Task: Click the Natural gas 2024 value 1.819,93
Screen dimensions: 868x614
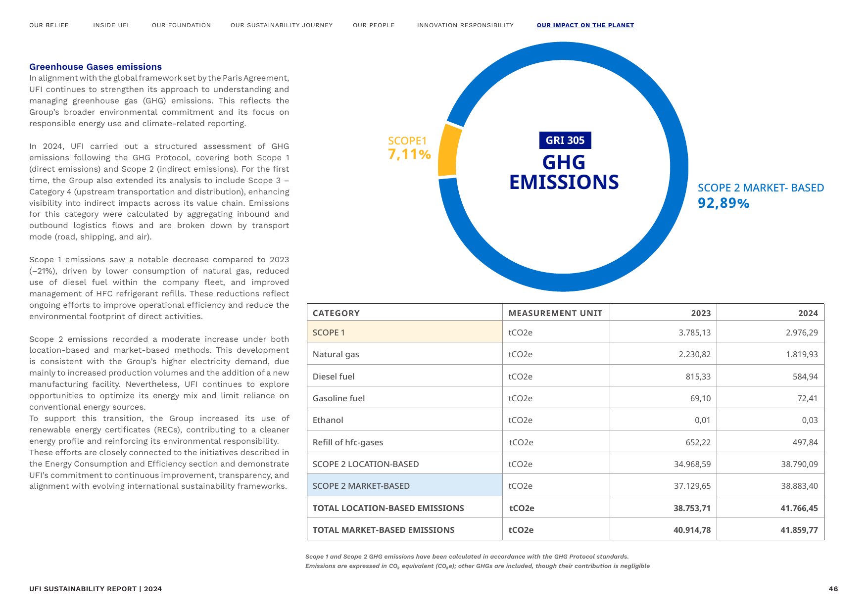Action: (x=802, y=354)
